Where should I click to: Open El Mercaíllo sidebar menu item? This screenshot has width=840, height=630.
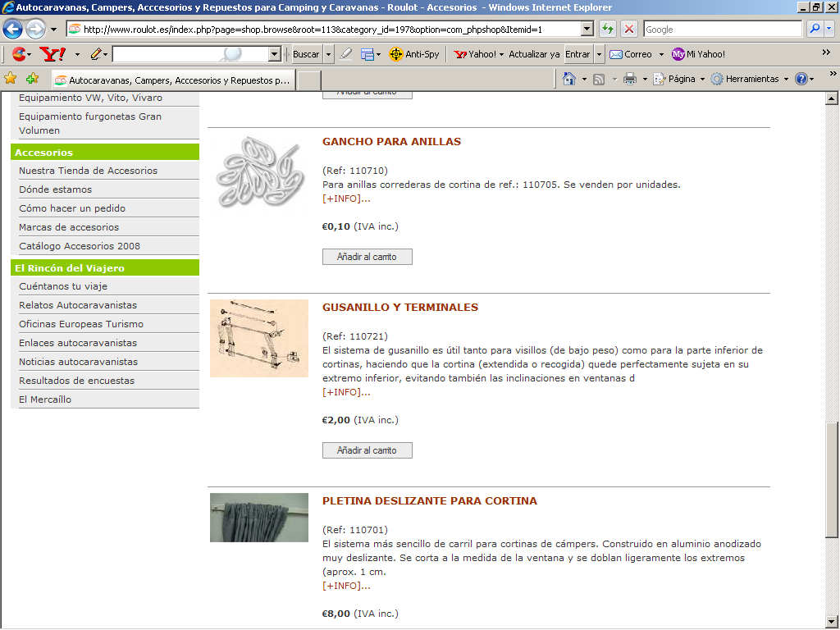[45, 399]
